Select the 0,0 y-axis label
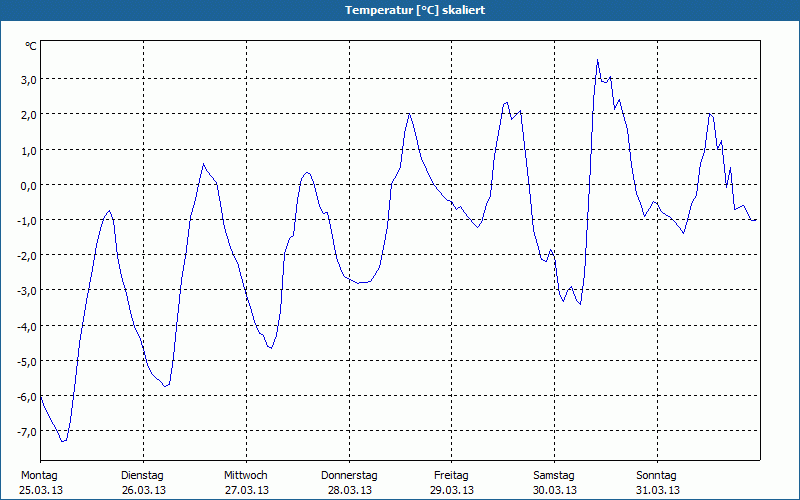800x500 pixels. click(x=27, y=185)
